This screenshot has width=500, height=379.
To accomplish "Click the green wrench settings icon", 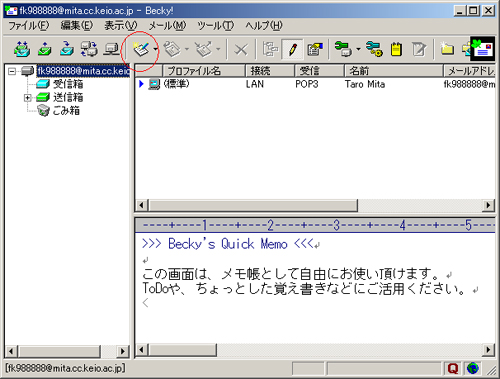I will tap(343, 50).
